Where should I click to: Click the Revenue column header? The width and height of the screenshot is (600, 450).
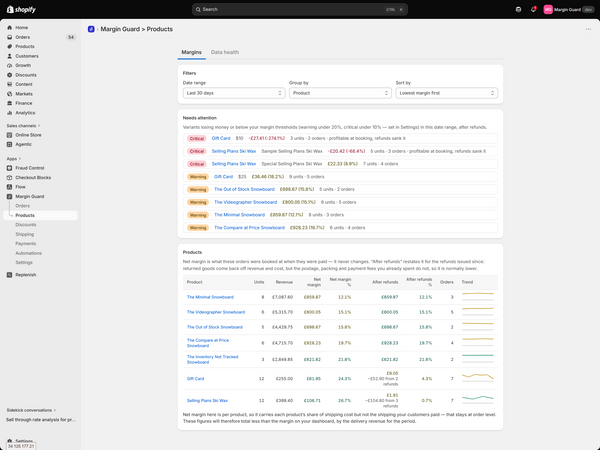pos(284,282)
